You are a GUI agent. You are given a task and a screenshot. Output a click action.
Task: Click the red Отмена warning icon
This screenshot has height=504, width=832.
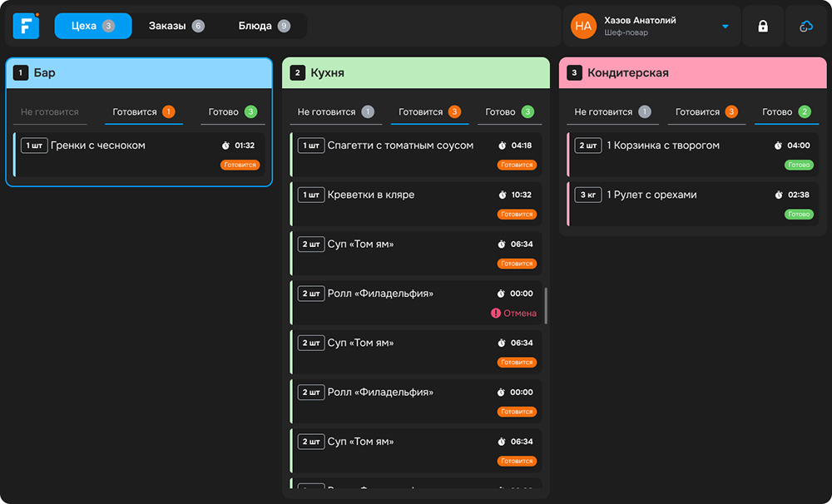496,314
